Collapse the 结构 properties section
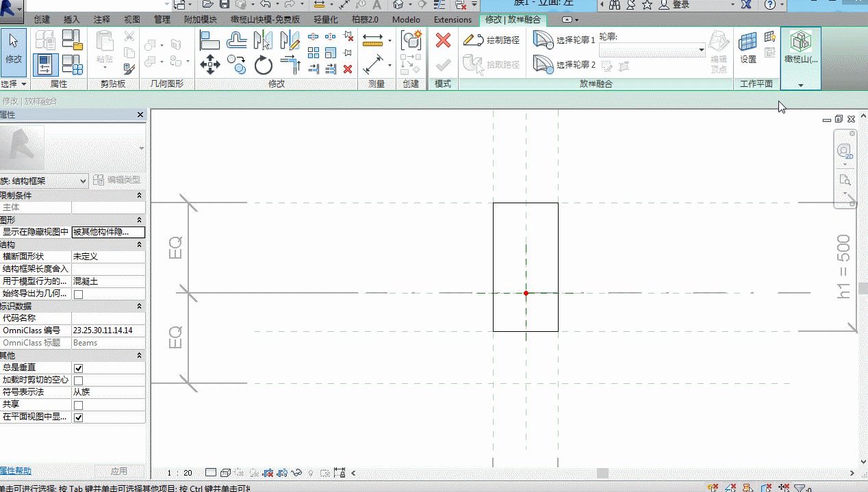Screen dimensions: 868x492 (140, 244)
